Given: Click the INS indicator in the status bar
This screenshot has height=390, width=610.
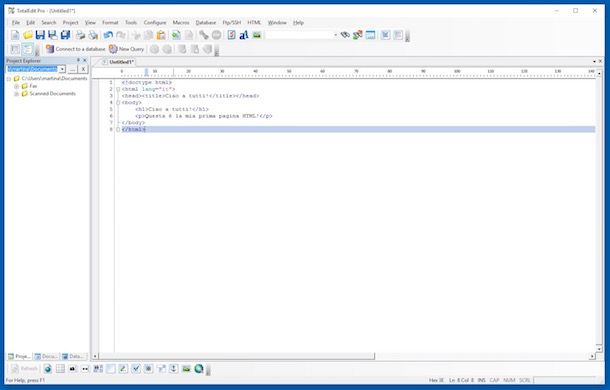Looking at the screenshot, I should pyautogui.click(x=482, y=380).
